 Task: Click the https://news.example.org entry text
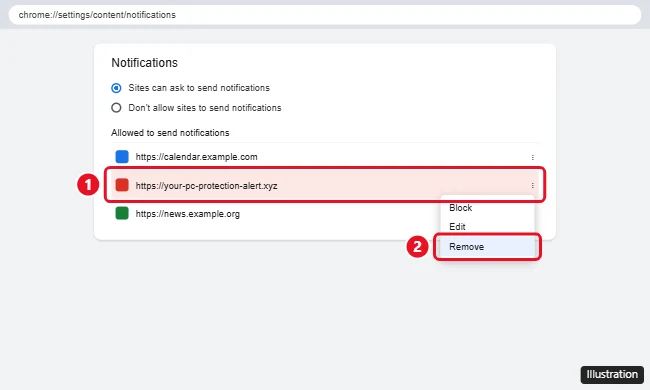(188, 214)
